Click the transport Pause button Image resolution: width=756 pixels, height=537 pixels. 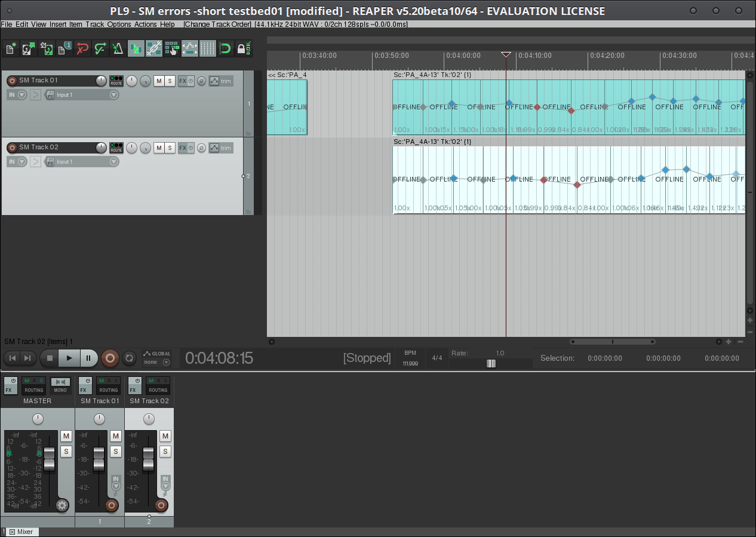[x=88, y=358]
